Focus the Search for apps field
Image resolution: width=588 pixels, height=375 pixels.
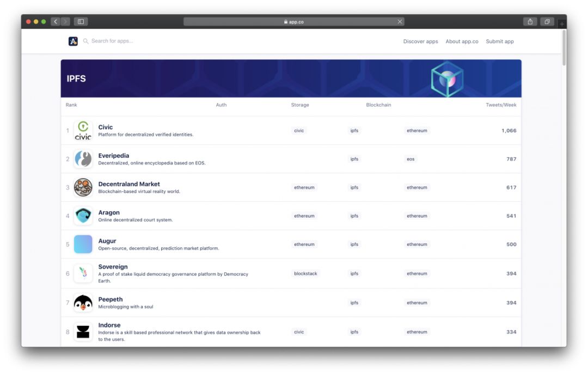pos(112,41)
